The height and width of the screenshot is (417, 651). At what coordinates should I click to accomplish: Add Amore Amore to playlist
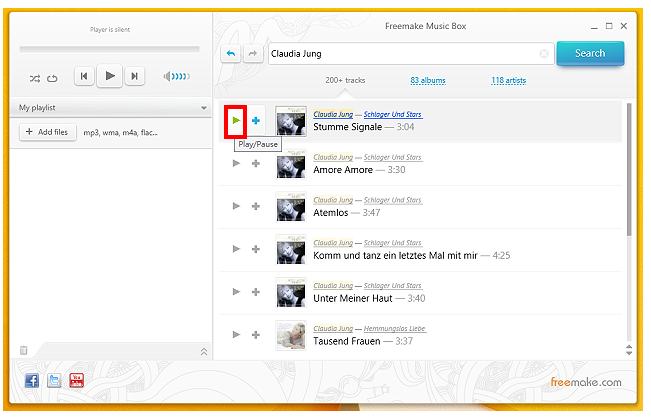pos(256,163)
